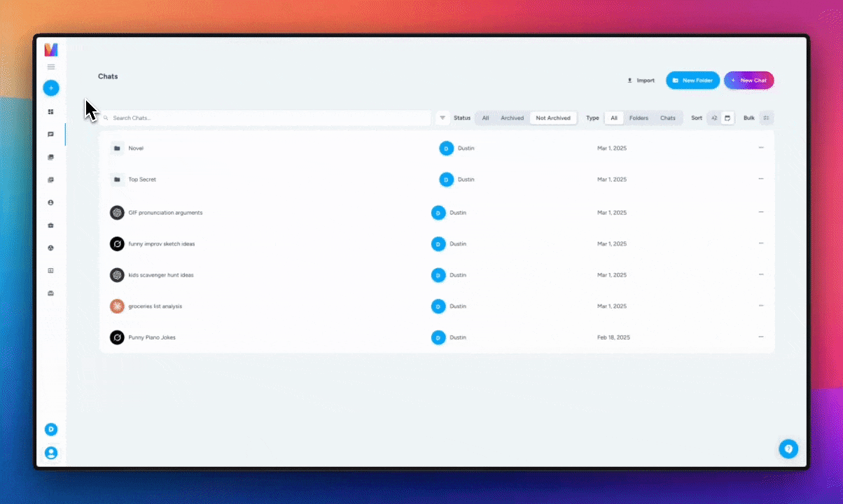Click the Novel folder icon

click(117, 148)
